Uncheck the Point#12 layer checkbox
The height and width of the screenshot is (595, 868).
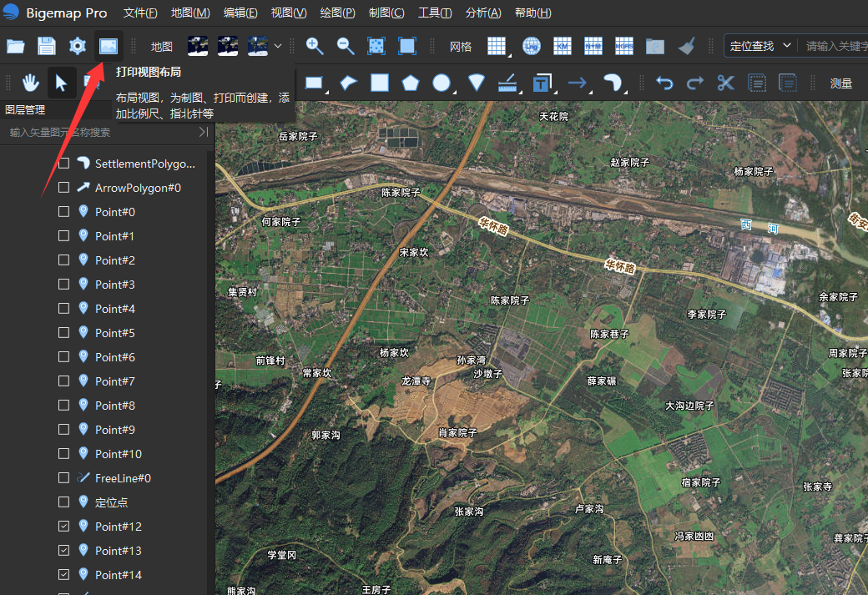(x=63, y=527)
